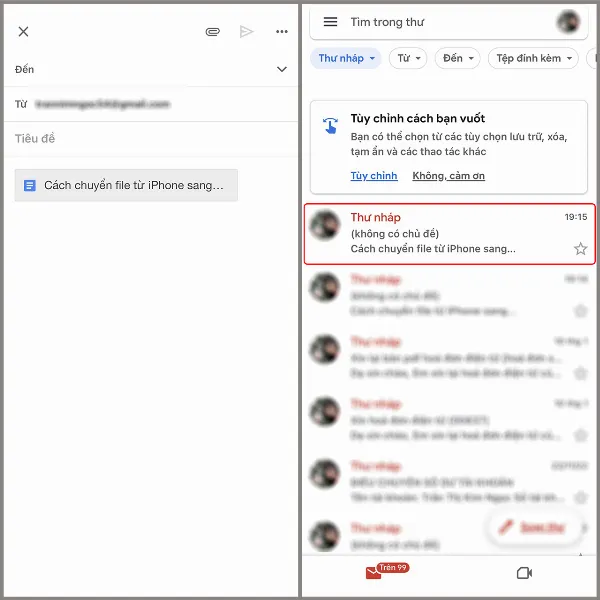The height and width of the screenshot is (600, 600).
Task: Open the Thư nháp filter dropdown
Action: (346, 58)
